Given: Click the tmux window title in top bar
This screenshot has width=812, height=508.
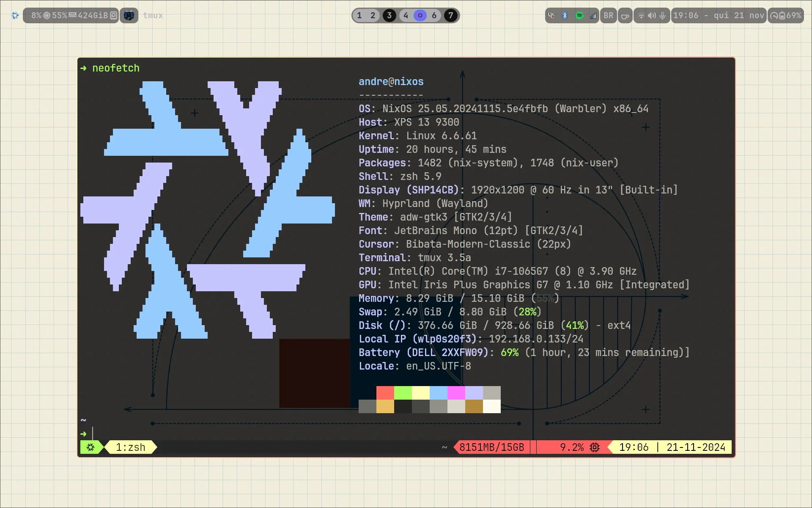Looking at the screenshot, I should click(x=153, y=16).
